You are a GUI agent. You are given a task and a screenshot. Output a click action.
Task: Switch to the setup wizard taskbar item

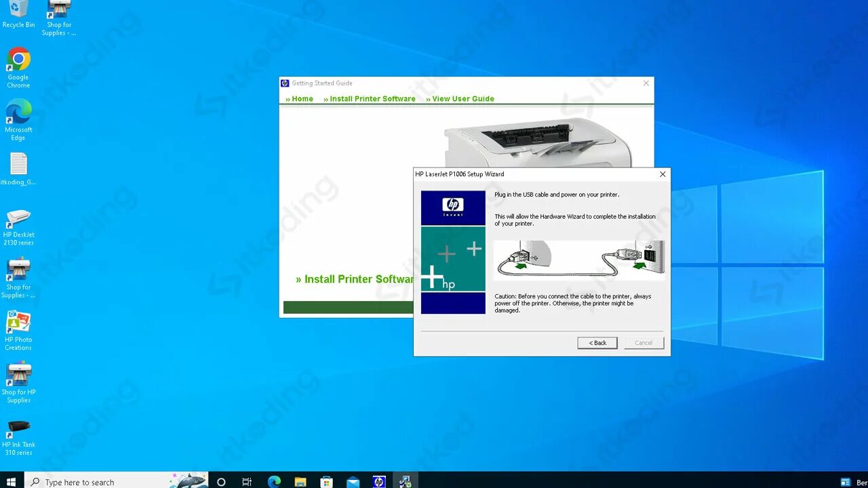coord(406,482)
